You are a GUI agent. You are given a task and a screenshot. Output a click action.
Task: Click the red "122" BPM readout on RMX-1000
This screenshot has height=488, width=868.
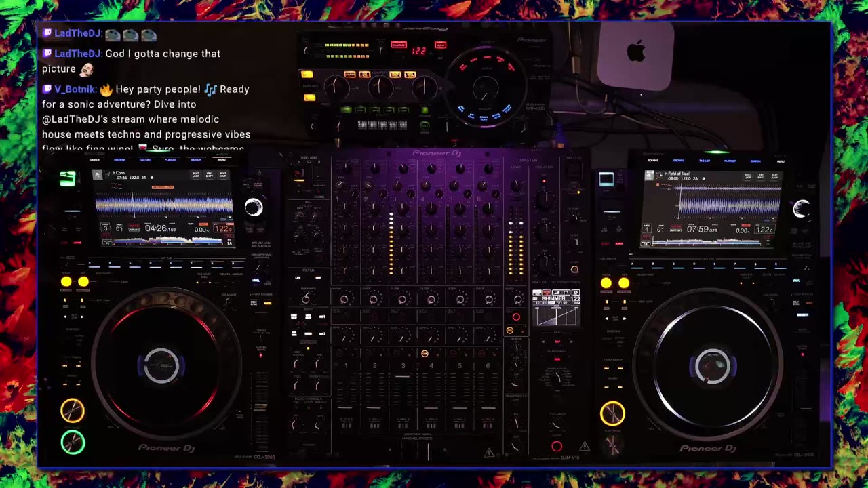tap(418, 51)
